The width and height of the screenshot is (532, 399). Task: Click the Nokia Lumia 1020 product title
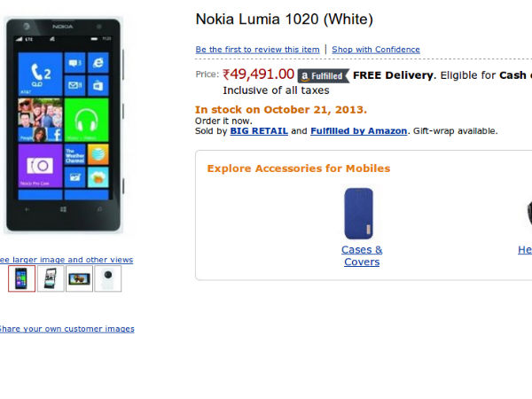tap(284, 19)
